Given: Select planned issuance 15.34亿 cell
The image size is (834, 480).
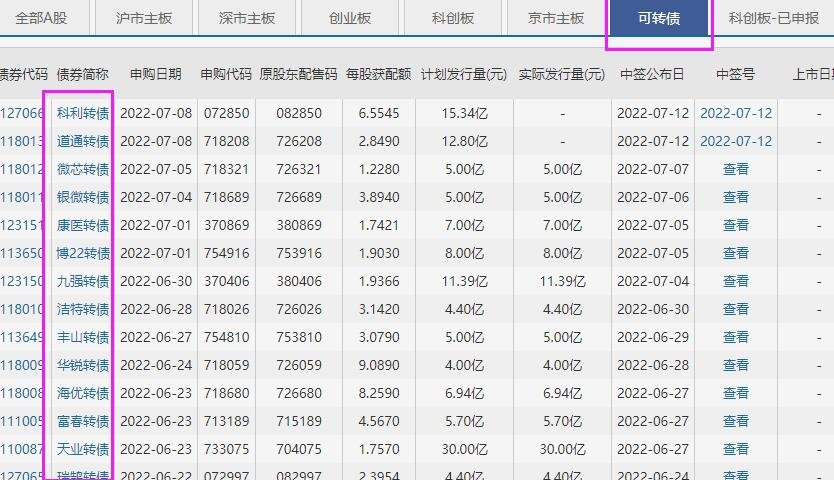Looking at the screenshot, I should tap(464, 113).
